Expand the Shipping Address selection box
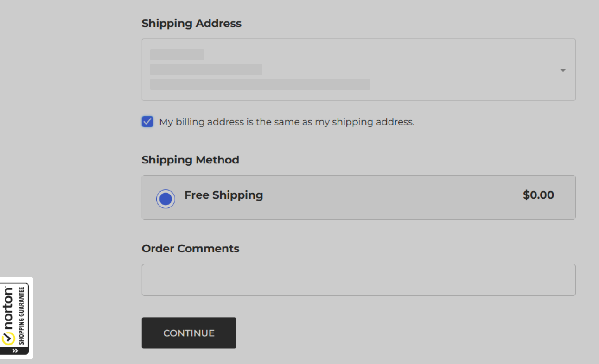 [358, 69]
